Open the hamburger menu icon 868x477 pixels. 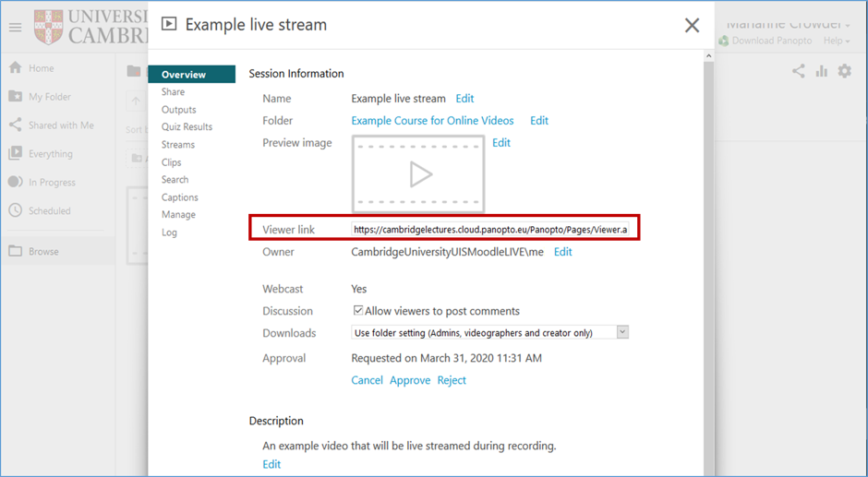[15, 27]
